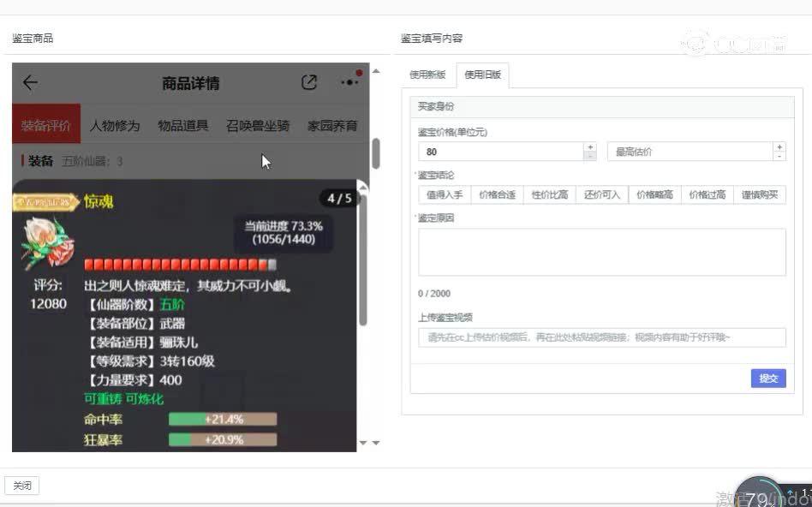The width and height of the screenshot is (812, 507).
Task: Select the 价格过高 conclusion option
Action: pos(707,194)
